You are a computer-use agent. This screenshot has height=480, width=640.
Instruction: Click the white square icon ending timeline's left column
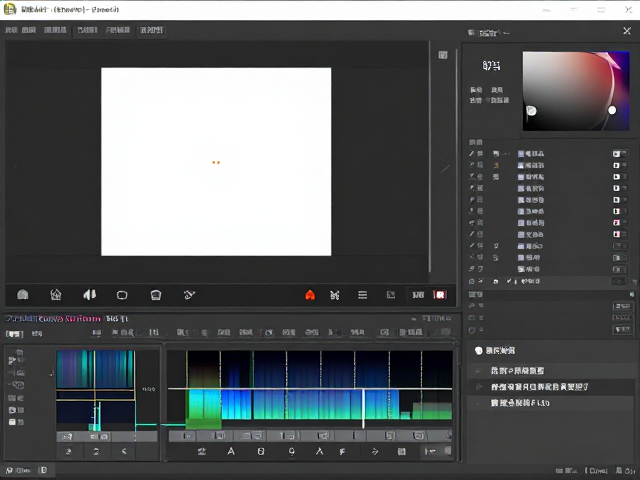pyautogui.click(x=12, y=422)
